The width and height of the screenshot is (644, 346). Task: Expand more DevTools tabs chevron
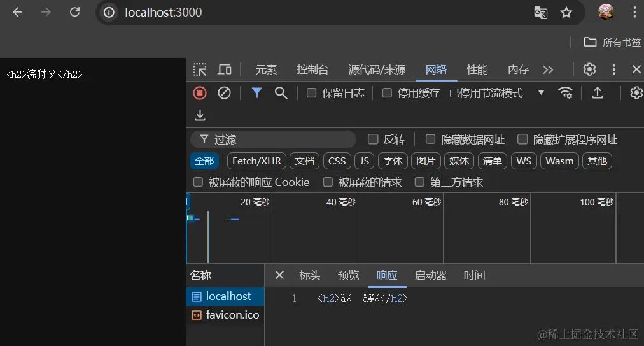click(x=548, y=69)
